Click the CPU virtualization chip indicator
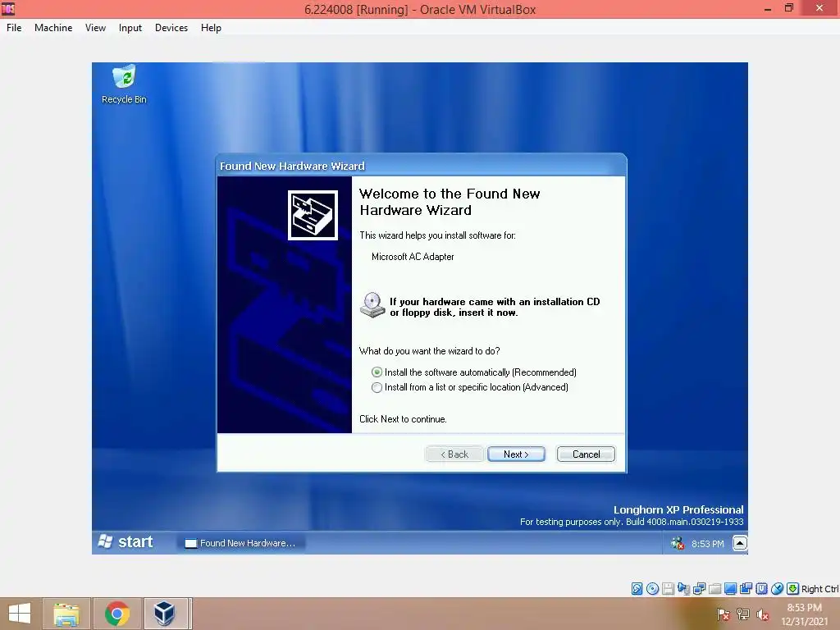840x630 pixels. tap(761, 589)
